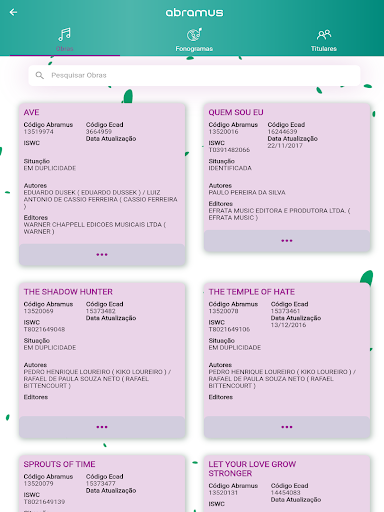
Task: Switch to the Titulares tab label
Action: coord(324,49)
